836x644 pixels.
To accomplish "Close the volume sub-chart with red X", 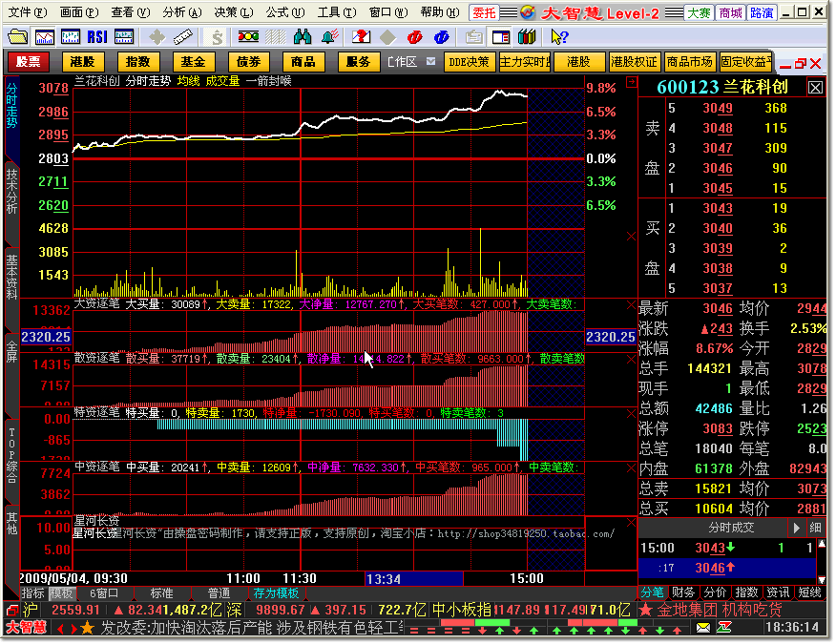I will [x=631, y=237].
